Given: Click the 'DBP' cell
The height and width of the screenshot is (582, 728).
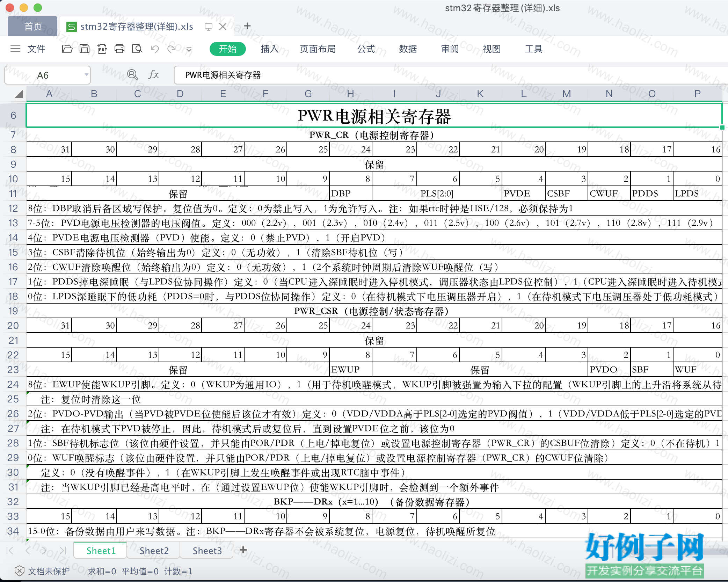Looking at the screenshot, I should [x=351, y=194].
